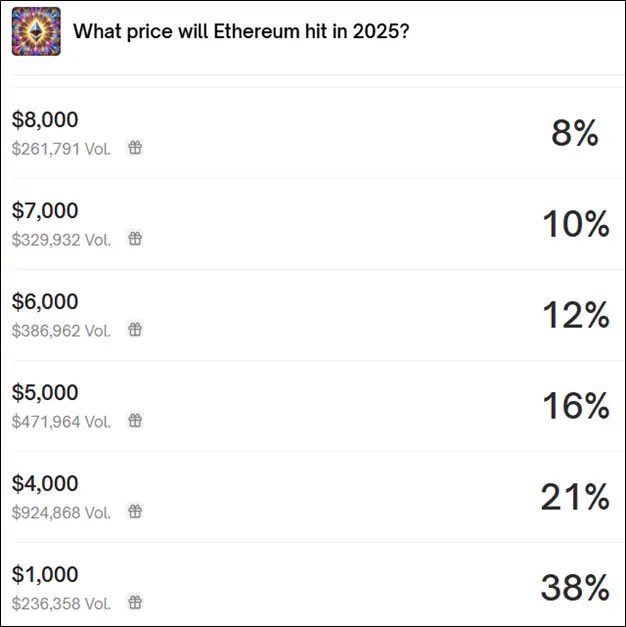Open the rewards gift icon beside $261,791 Vol.
Viewport: 626px width, 627px height.
pyautogui.click(x=135, y=148)
